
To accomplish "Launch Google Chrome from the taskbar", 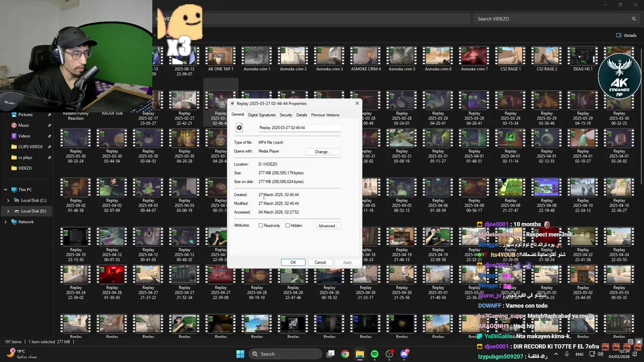I will pos(345,354).
